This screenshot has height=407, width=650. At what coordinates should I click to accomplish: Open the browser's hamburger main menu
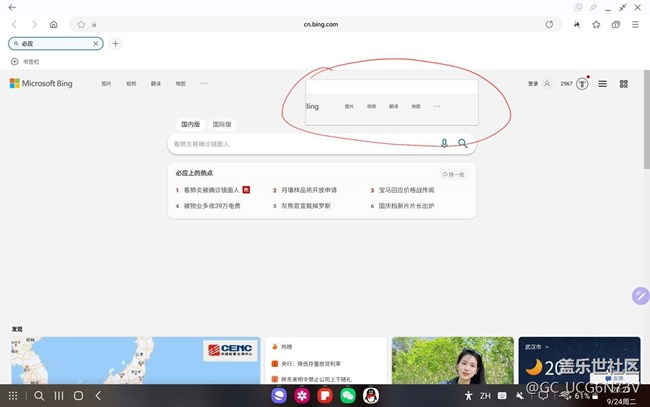point(635,24)
